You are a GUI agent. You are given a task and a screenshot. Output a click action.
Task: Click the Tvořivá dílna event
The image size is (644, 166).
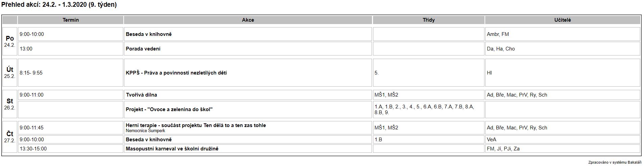(x=141, y=95)
